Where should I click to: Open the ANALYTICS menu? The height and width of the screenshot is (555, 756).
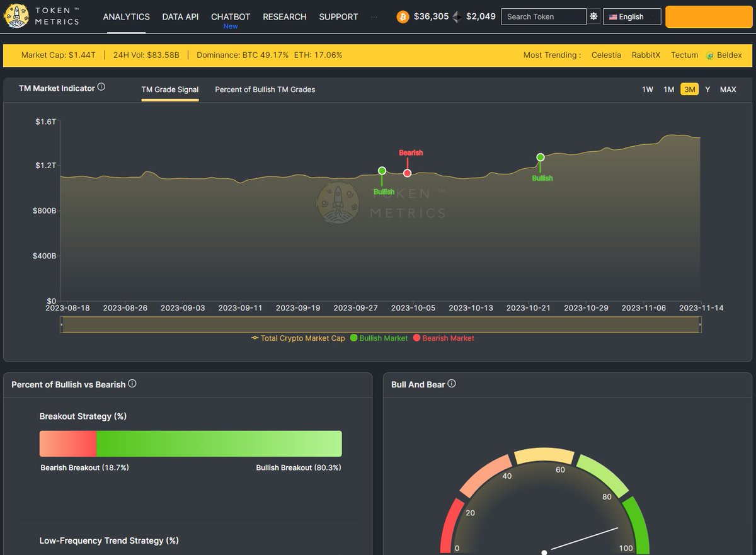(126, 17)
